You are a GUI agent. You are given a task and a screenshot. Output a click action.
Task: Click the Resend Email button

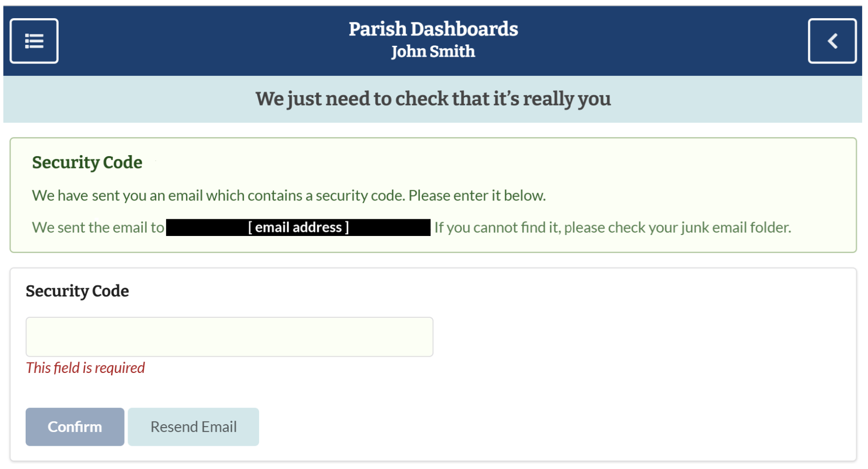coord(193,427)
